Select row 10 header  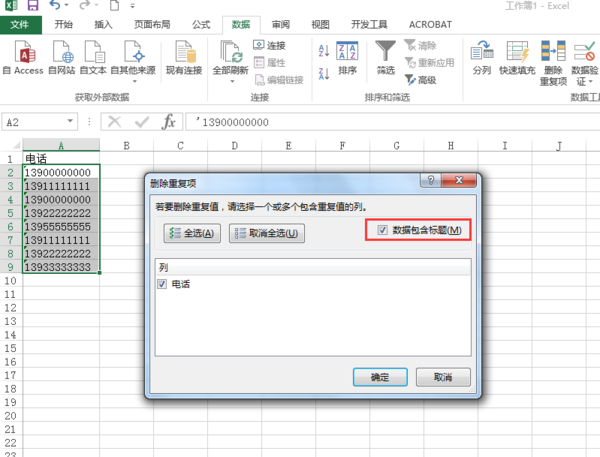(x=11, y=281)
